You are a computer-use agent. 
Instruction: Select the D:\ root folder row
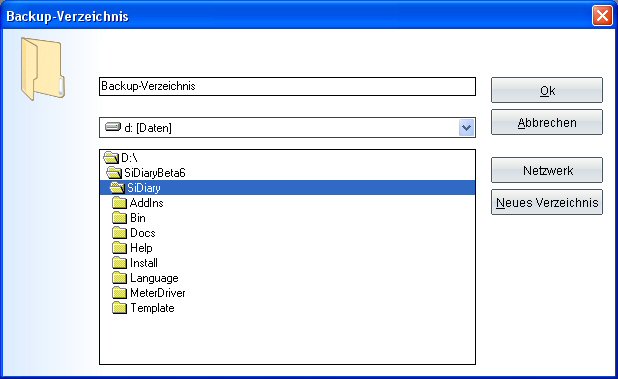[287, 158]
